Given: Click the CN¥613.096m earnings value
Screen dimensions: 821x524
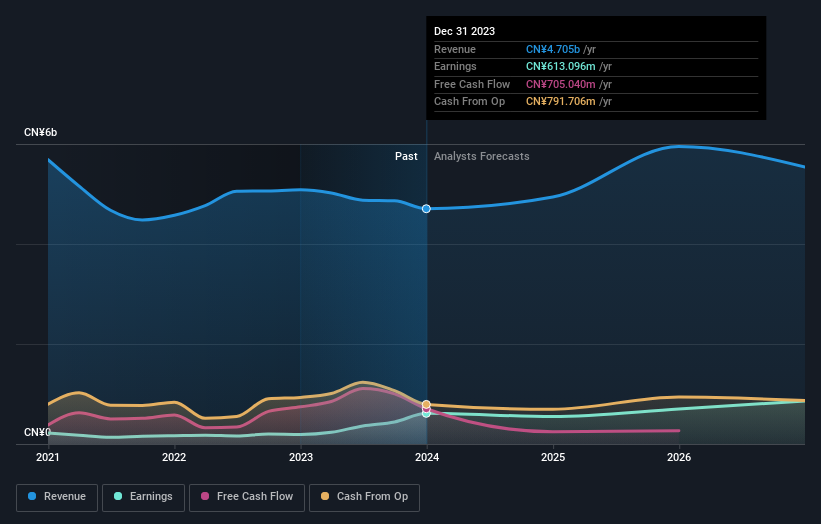Looking at the screenshot, I should 561,66.
